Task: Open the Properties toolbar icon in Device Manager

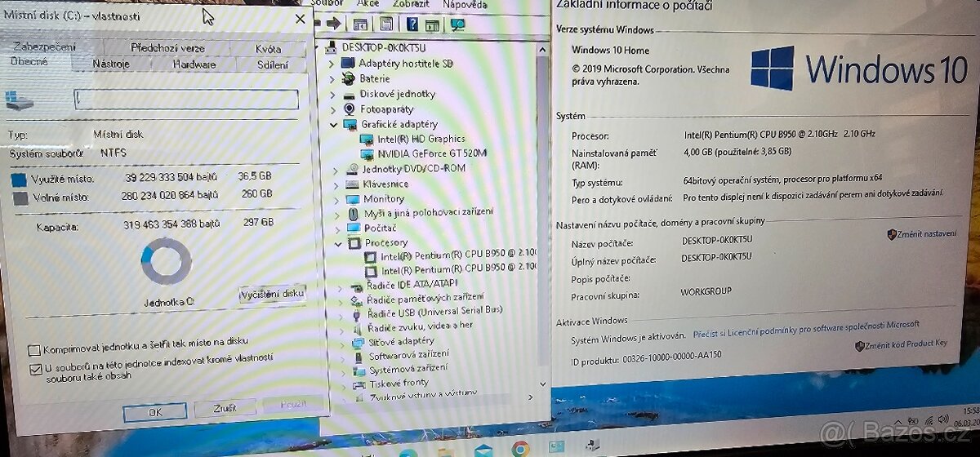Action: click(386, 24)
